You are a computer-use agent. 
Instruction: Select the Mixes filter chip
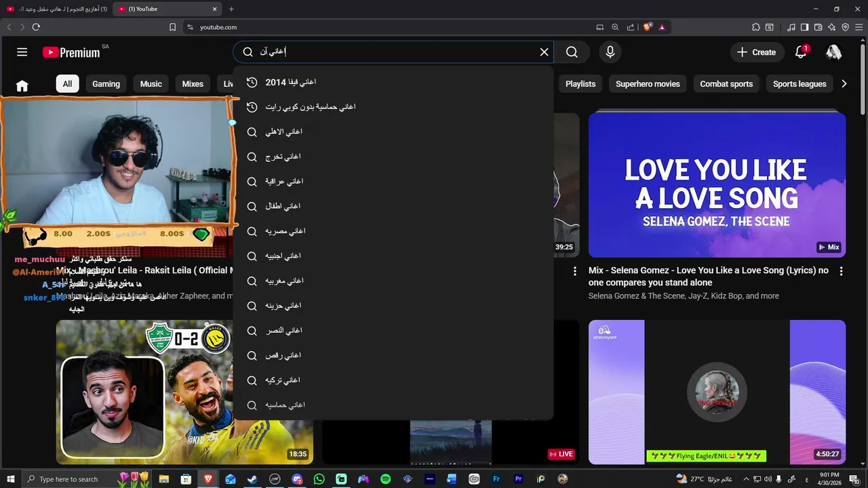click(x=193, y=84)
